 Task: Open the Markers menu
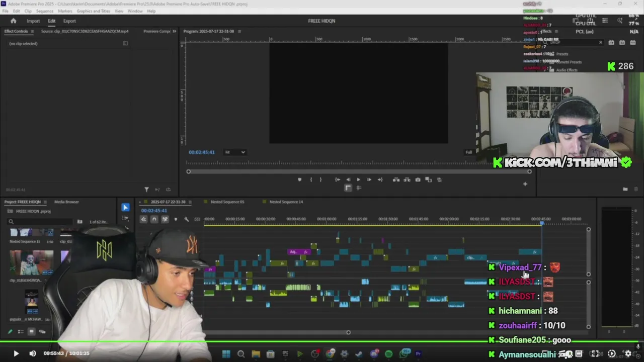(65, 11)
